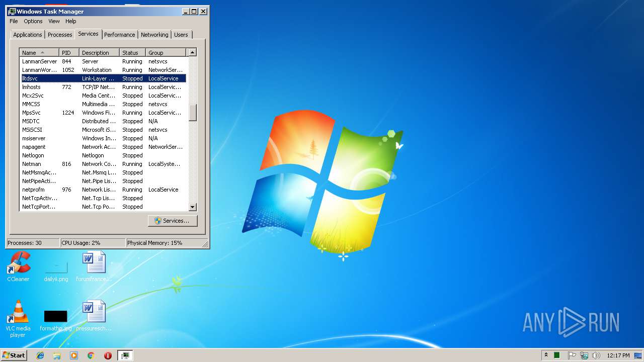Image resolution: width=644 pixels, height=362 pixels.
Task: Click the taskbar clock
Action: coord(618,355)
